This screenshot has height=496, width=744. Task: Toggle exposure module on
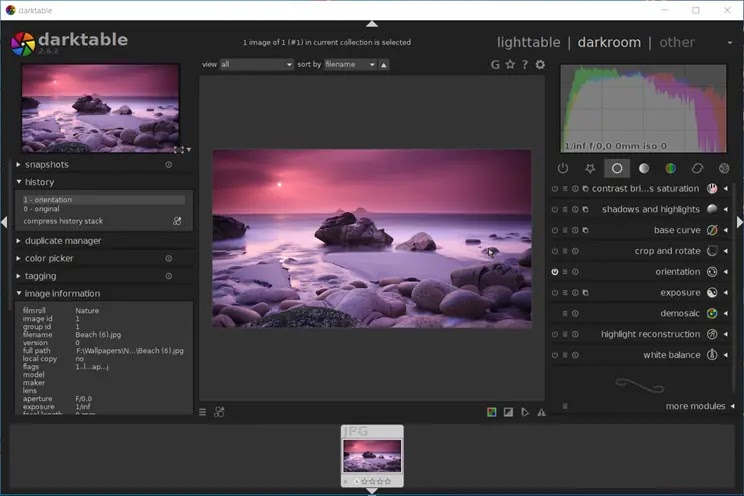pyautogui.click(x=555, y=293)
